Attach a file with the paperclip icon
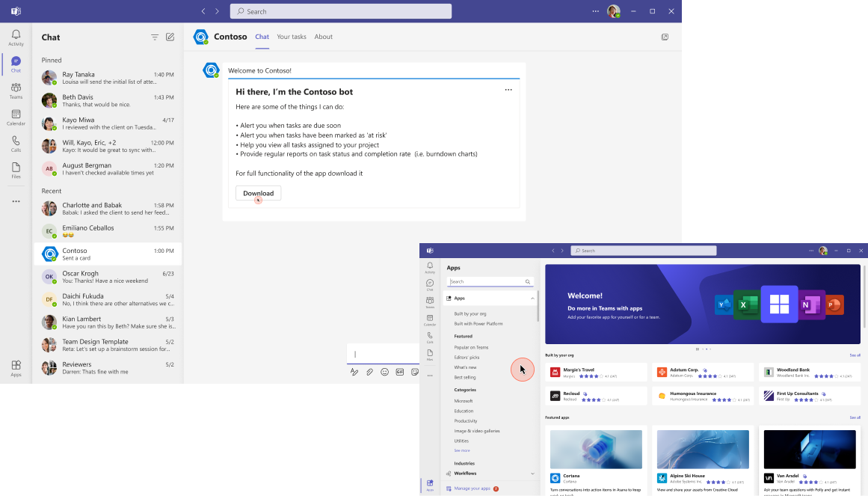The height and width of the screenshot is (496, 868). click(369, 372)
